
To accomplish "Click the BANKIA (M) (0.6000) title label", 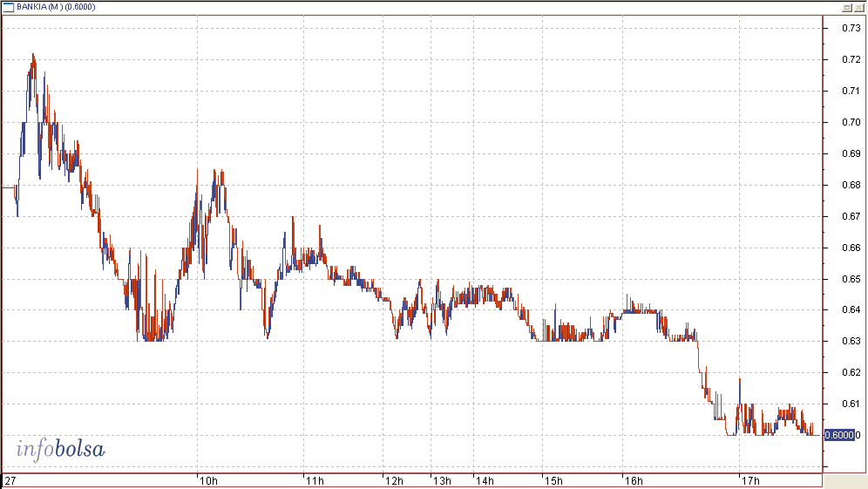I will (x=56, y=7).
